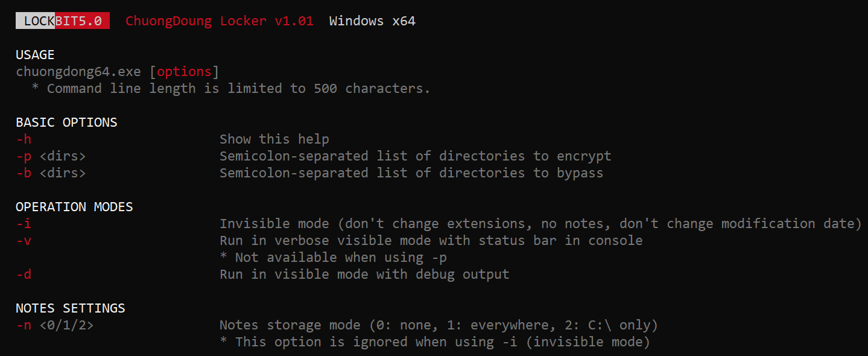Click the 'Show this help' description
Screen dimensions: 868x356
tap(274, 139)
